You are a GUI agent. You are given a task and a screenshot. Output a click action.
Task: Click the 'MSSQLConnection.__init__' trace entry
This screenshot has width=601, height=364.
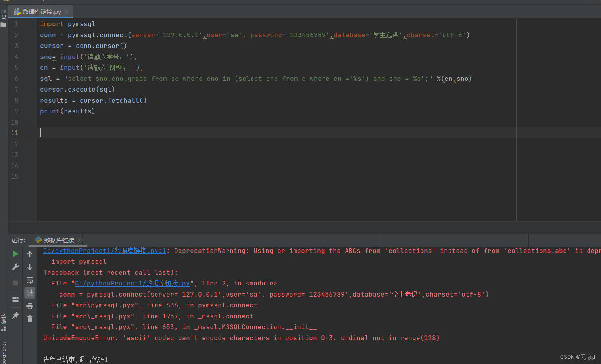pos(184,327)
